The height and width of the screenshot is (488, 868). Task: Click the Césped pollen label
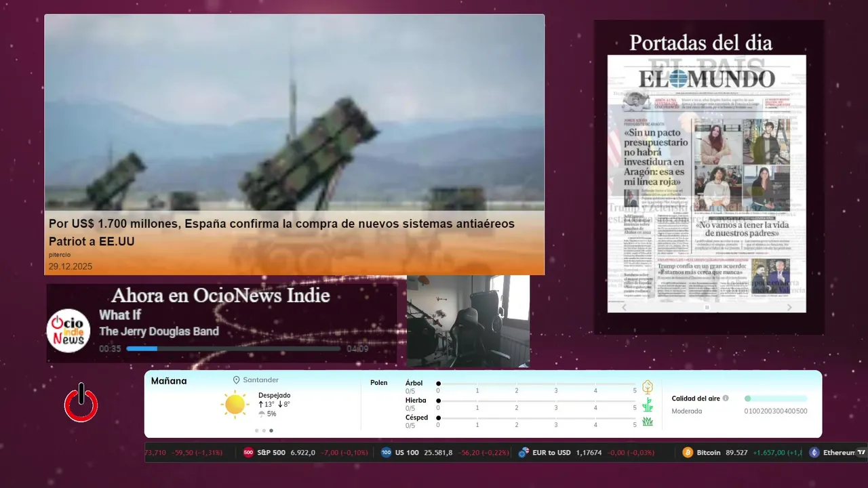[x=416, y=418]
